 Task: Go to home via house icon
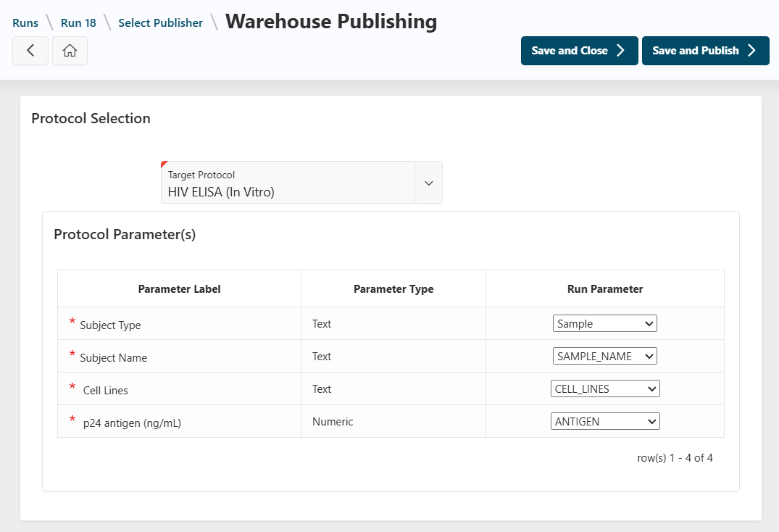pos(70,51)
